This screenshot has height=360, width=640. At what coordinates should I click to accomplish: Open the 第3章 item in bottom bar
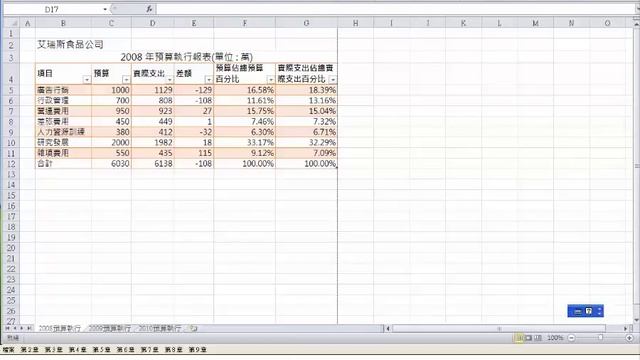pyautogui.click(x=54, y=350)
